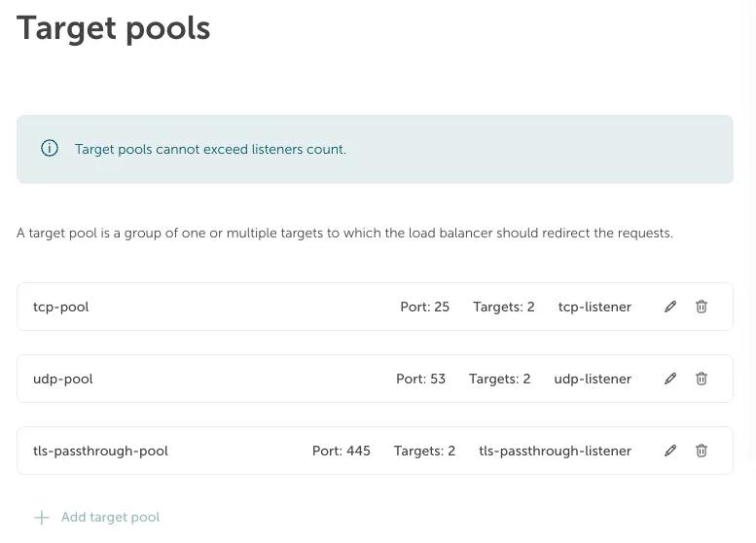Click Port: 445 in the tls-passthrough-pool row
This screenshot has width=756, height=543.
pyautogui.click(x=342, y=451)
